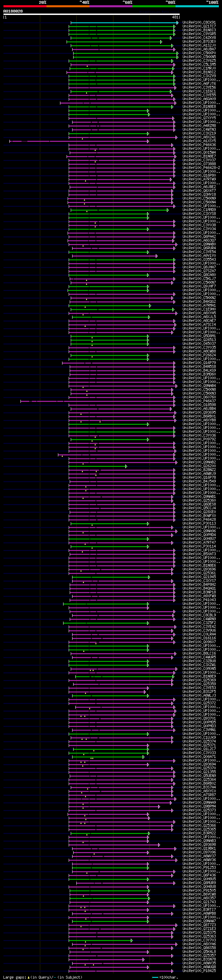Select label UniRef100_A9V1Y0

(x=199, y=256)
